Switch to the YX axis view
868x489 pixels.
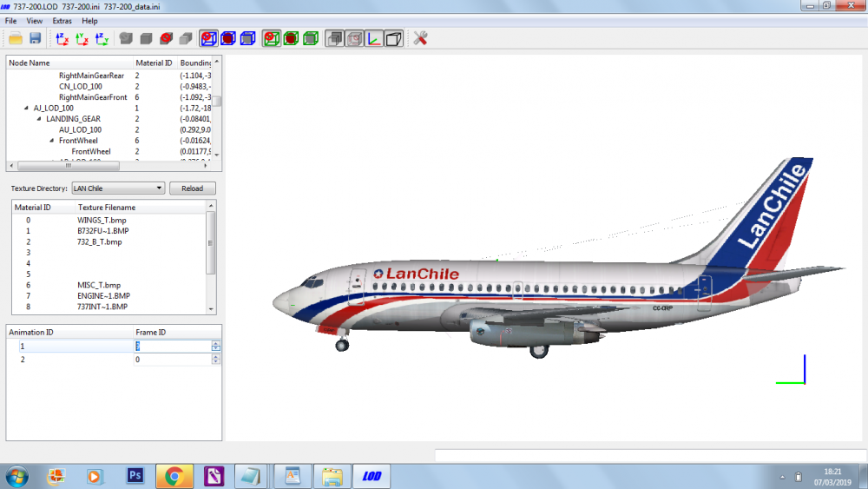tap(82, 38)
